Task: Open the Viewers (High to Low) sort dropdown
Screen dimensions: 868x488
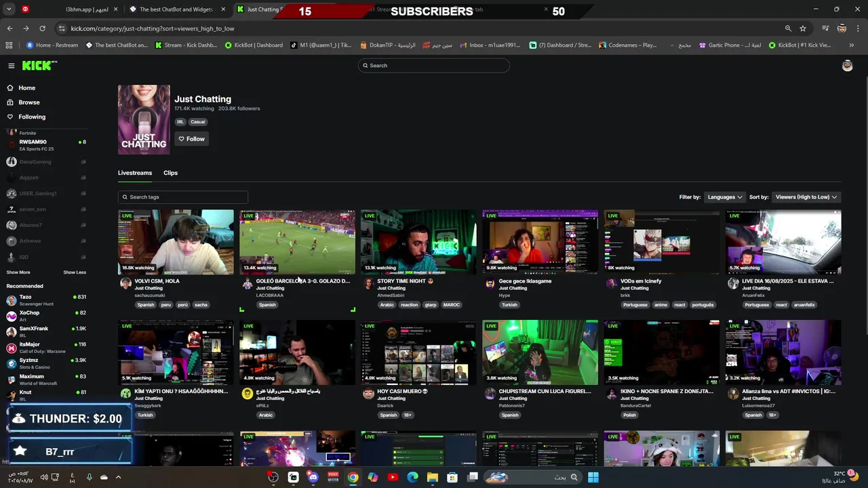Action: (806, 197)
